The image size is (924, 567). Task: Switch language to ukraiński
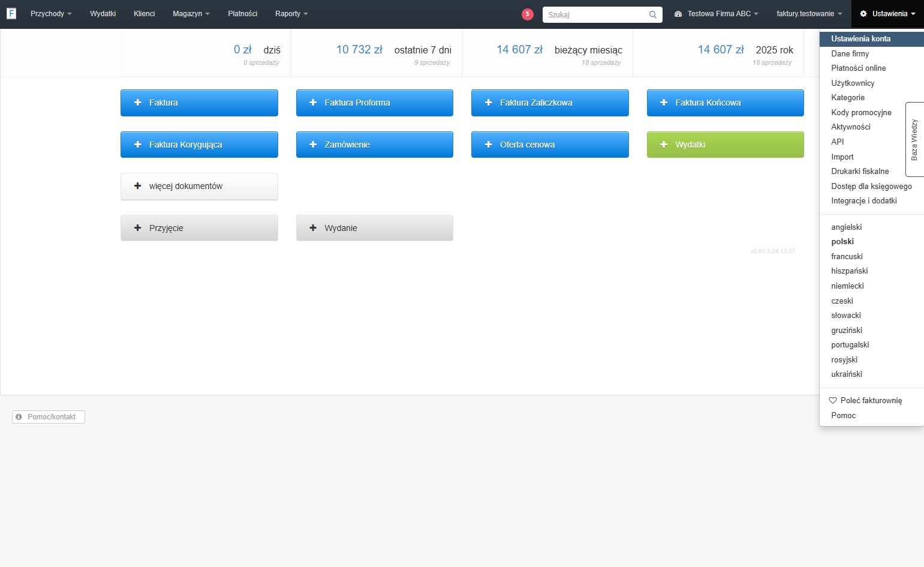point(872,374)
